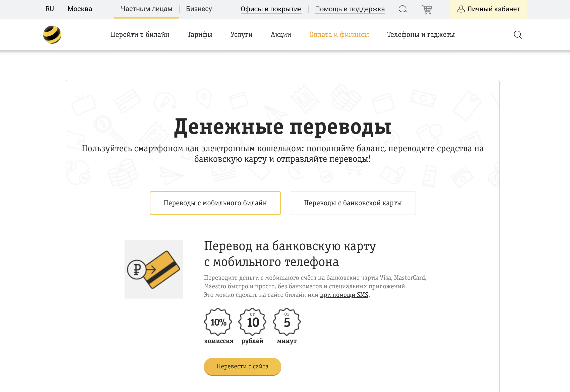Click the Beeline logo
The width and height of the screenshot is (570, 392).
pyautogui.click(x=53, y=34)
